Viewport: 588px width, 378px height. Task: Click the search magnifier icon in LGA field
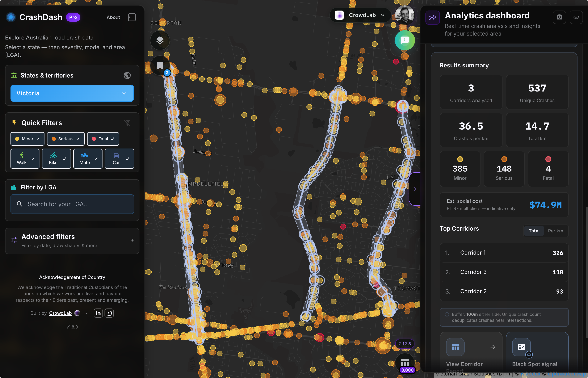[20, 204]
